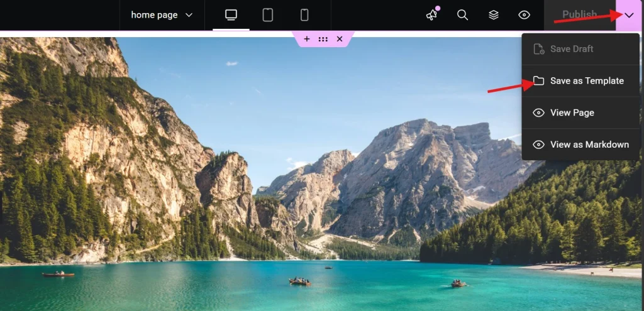
Task: Switch to desktop view icon
Action: coord(231,15)
